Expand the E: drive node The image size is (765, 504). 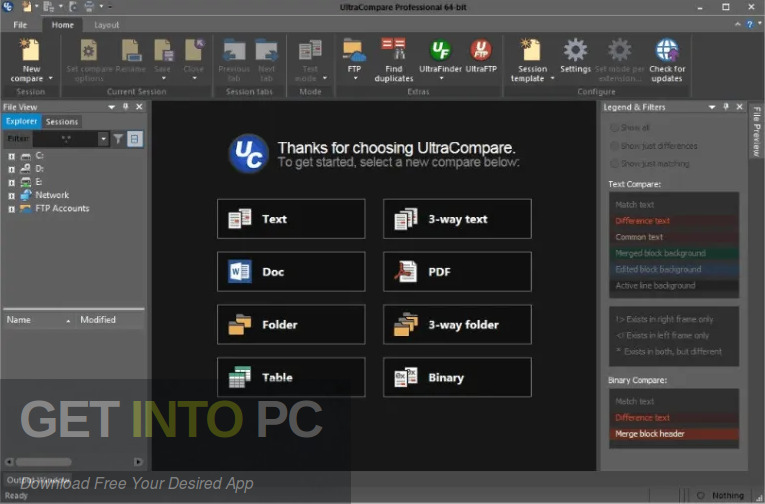click(x=11, y=182)
